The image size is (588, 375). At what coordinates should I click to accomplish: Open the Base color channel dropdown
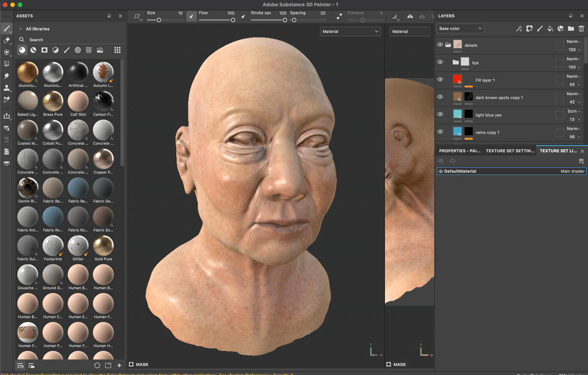pyautogui.click(x=460, y=28)
